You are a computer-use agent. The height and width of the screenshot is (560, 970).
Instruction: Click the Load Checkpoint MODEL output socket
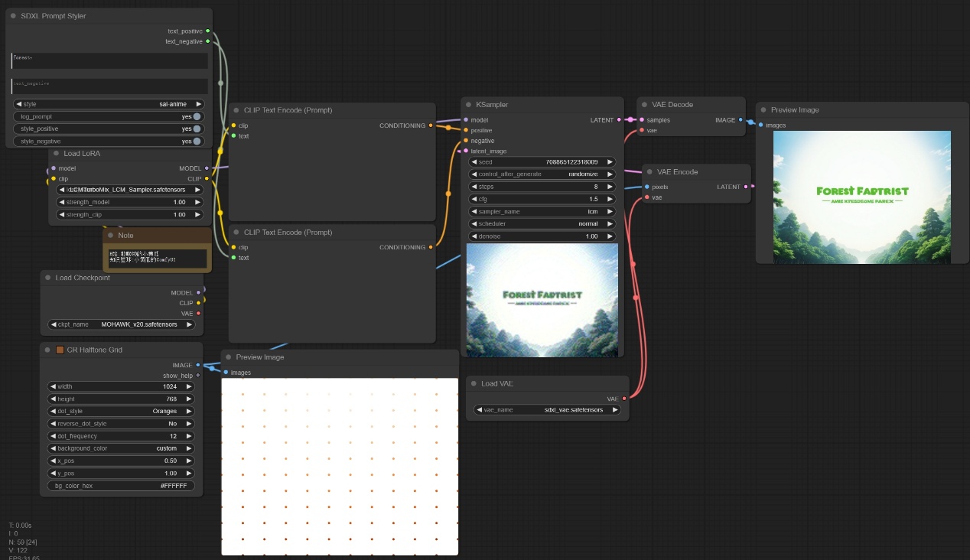[x=199, y=292]
